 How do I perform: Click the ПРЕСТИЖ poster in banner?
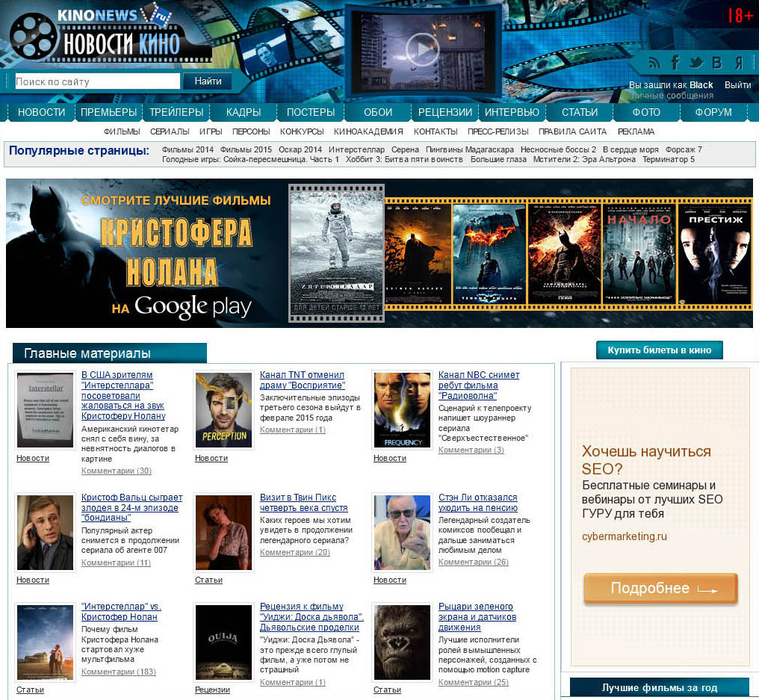click(715, 254)
